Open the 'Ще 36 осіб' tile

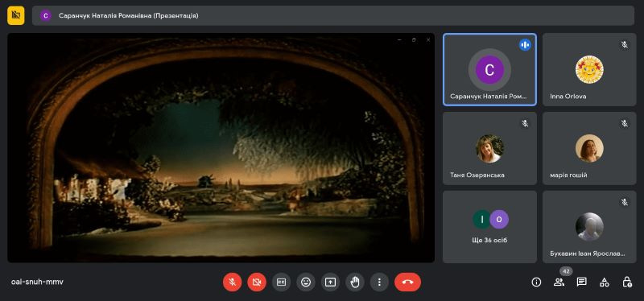[489, 227]
